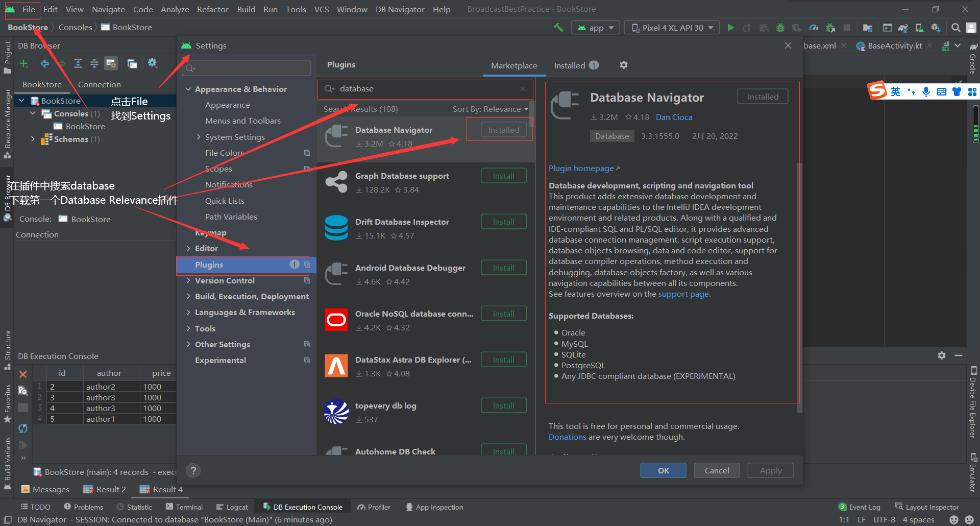
Task: Expand the Editor settings section
Action: pyautogui.click(x=188, y=248)
